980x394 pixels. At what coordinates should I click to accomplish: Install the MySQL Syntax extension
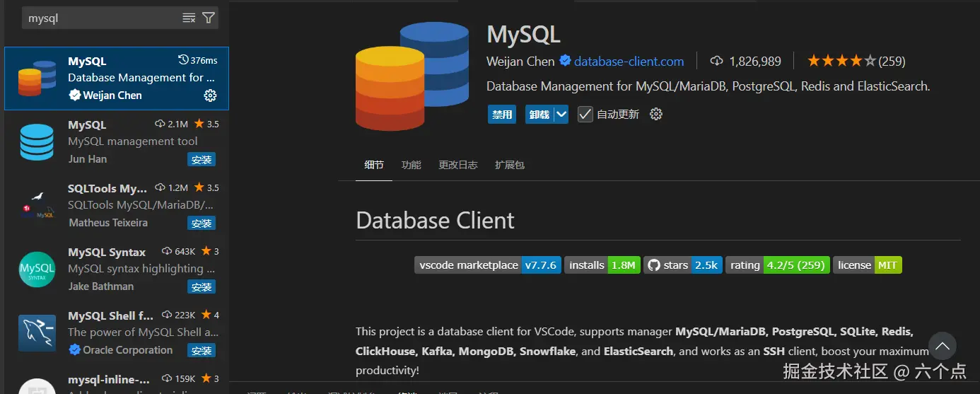tap(202, 286)
